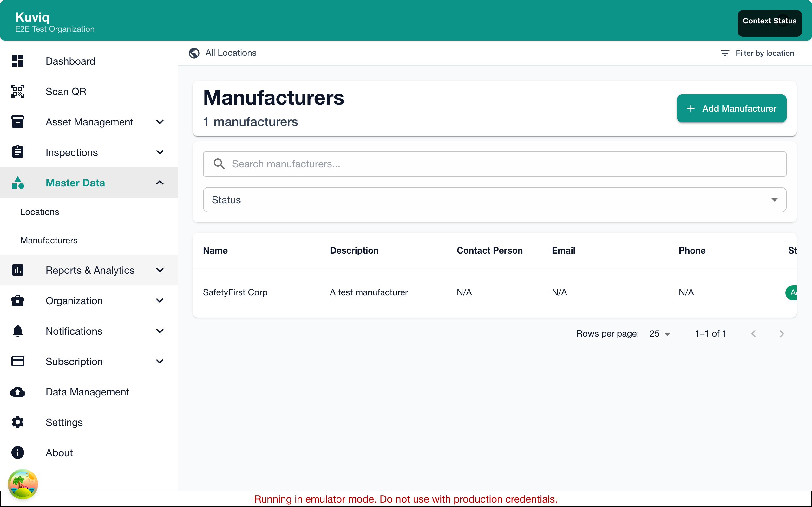Click the globe icon next to All Locations
The width and height of the screenshot is (812, 507).
194,53
